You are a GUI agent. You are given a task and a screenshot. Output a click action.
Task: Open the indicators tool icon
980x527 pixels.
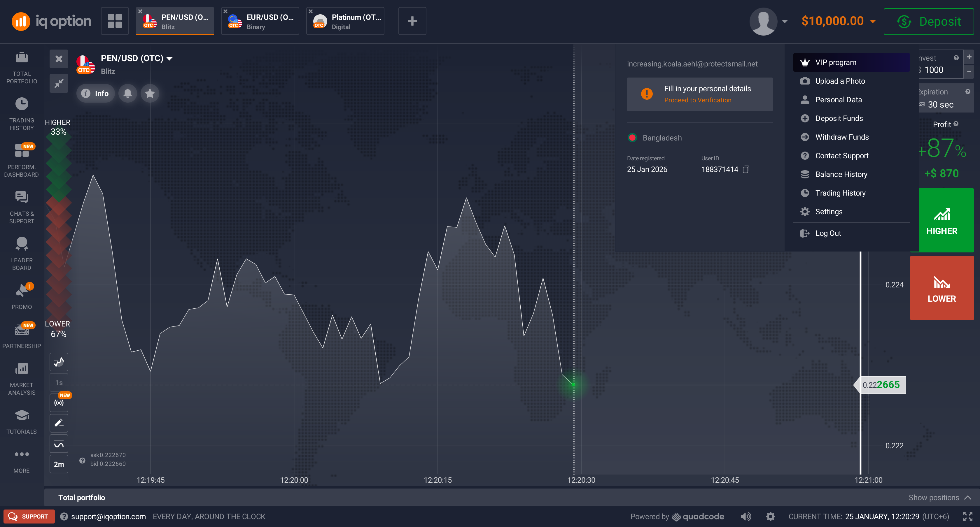coord(59,444)
